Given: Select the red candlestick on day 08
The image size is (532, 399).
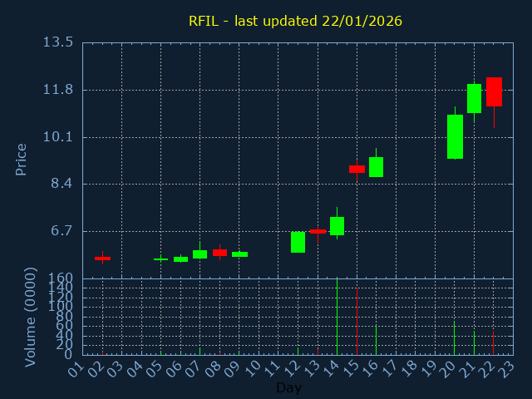Looking at the screenshot, I should pos(219,253).
